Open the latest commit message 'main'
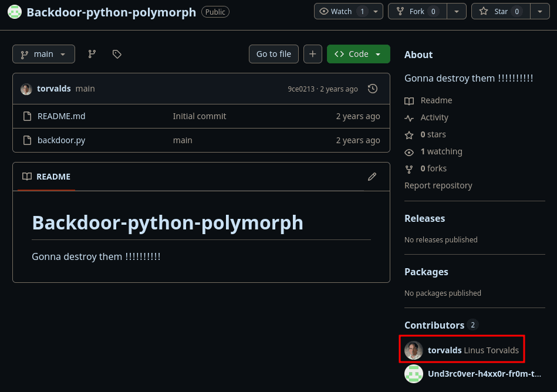The height and width of the screenshot is (392, 557). (x=85, y=89)
